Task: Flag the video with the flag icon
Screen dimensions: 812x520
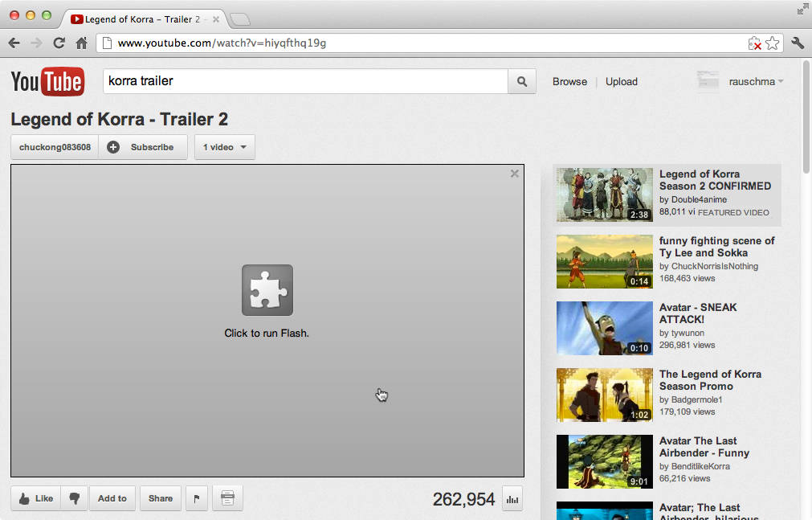Action: (x=197, y=498)
